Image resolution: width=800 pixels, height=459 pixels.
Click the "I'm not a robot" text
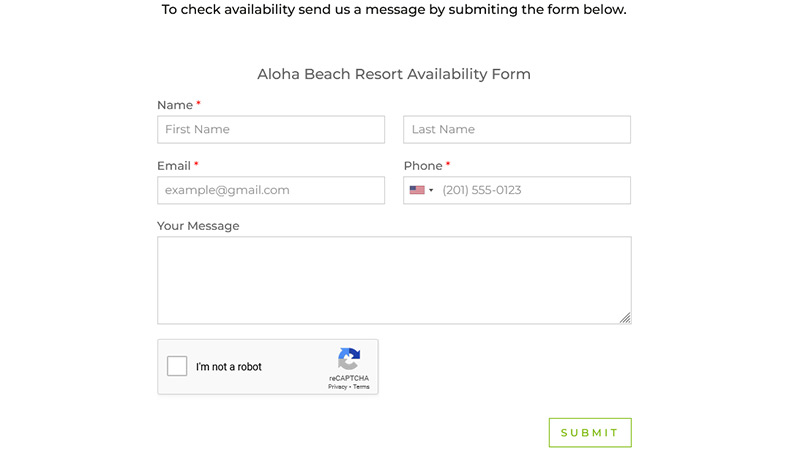point(229,367)
